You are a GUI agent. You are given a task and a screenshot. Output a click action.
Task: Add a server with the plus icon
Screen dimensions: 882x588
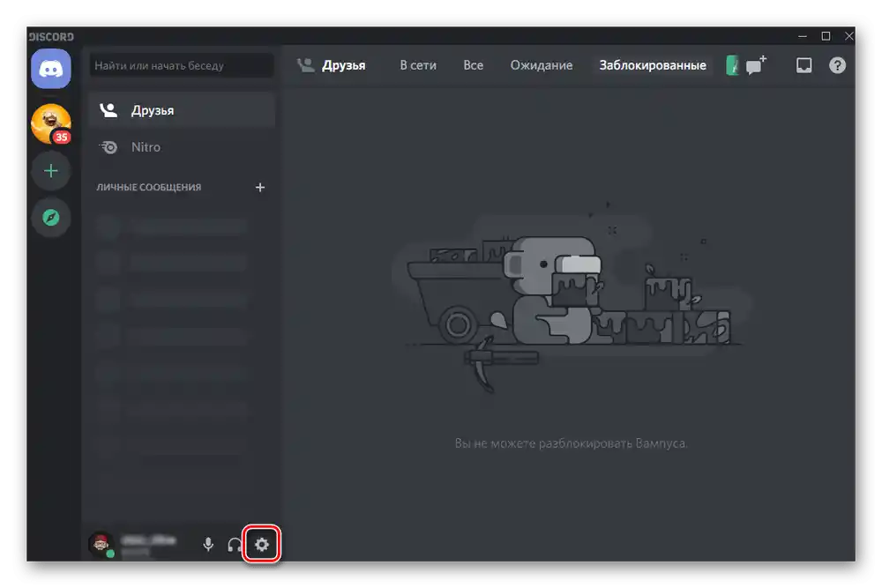pos(51,170)
